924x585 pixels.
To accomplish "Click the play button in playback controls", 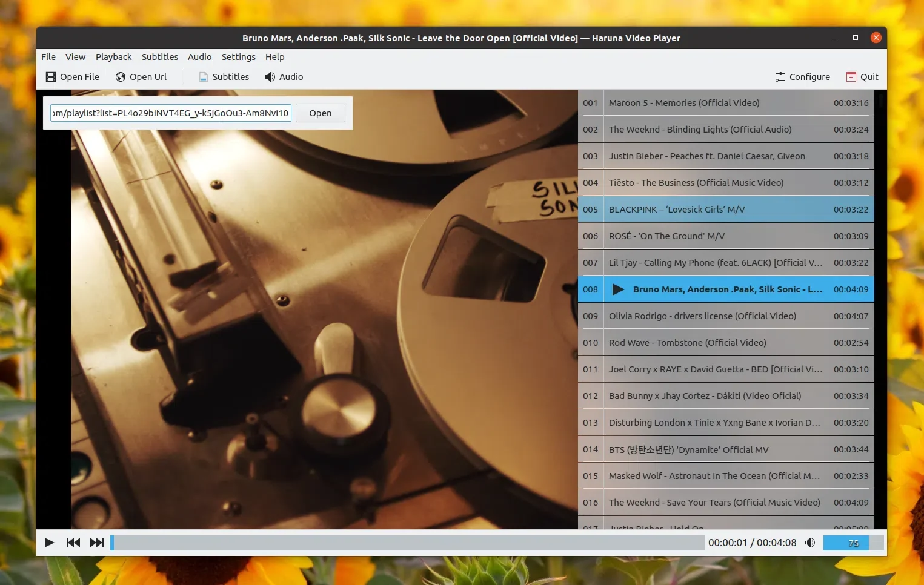I will (50, 543).
